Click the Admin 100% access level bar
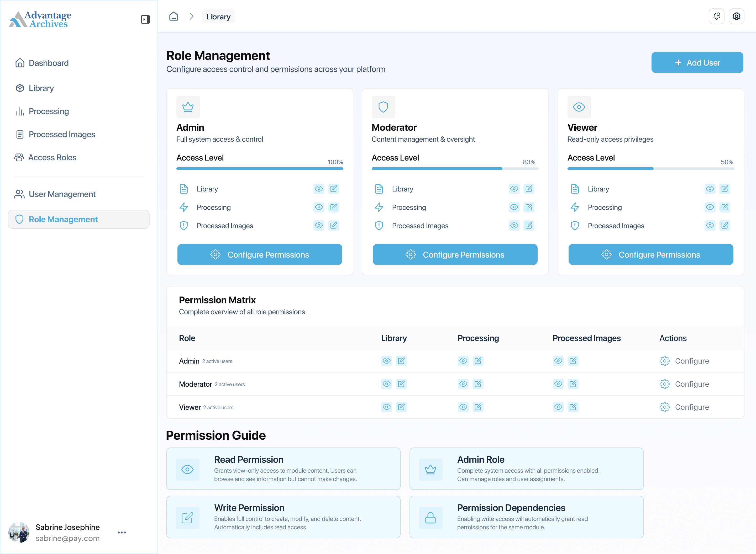This screenshot has height=554, width=756. (x=260, y=169)
